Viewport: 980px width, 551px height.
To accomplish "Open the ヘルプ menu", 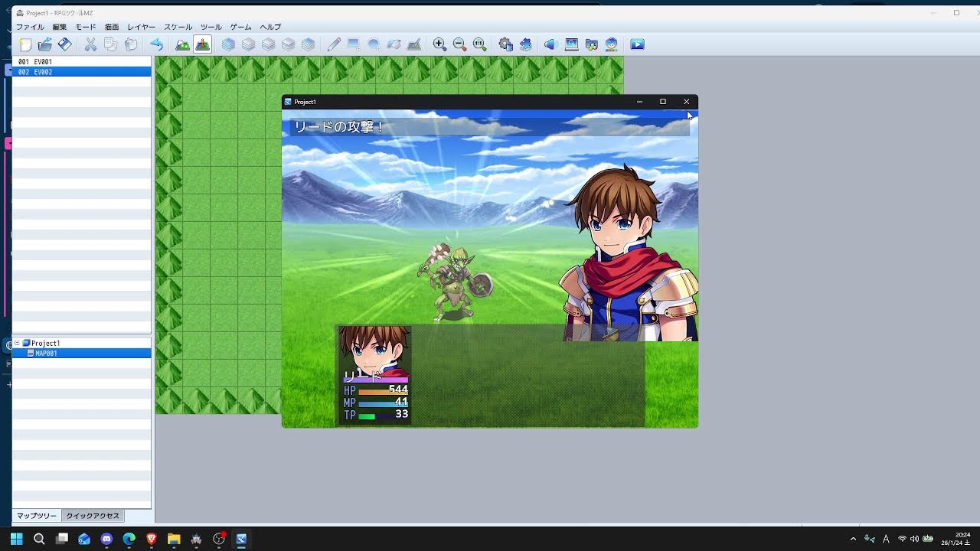I will click(x=270, y=27).
